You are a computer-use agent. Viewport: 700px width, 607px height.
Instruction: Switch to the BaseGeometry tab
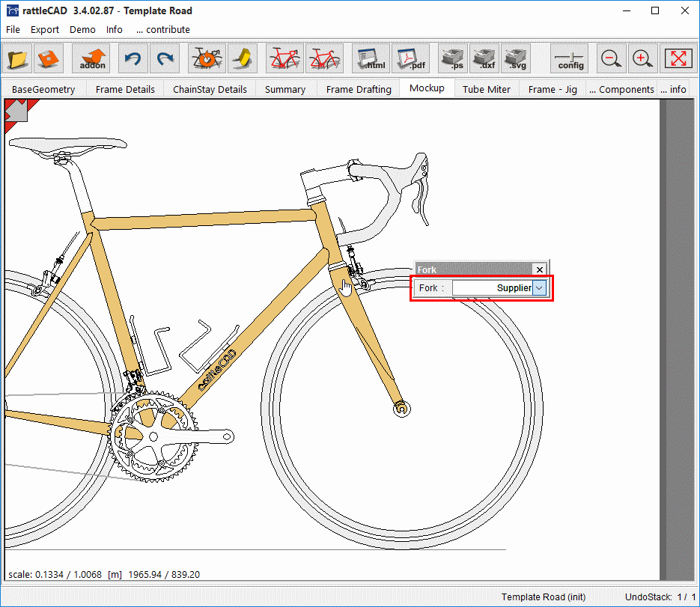[43, 89]
